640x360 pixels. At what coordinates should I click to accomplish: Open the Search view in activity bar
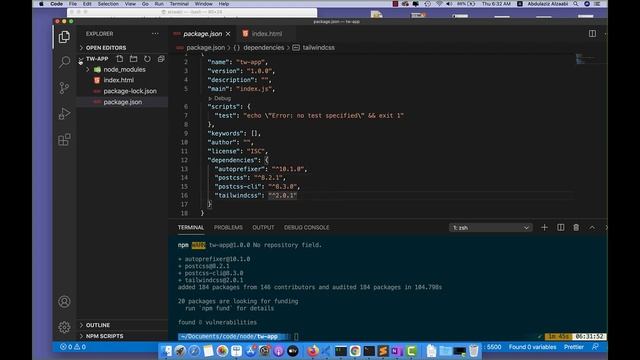point(64,62)
